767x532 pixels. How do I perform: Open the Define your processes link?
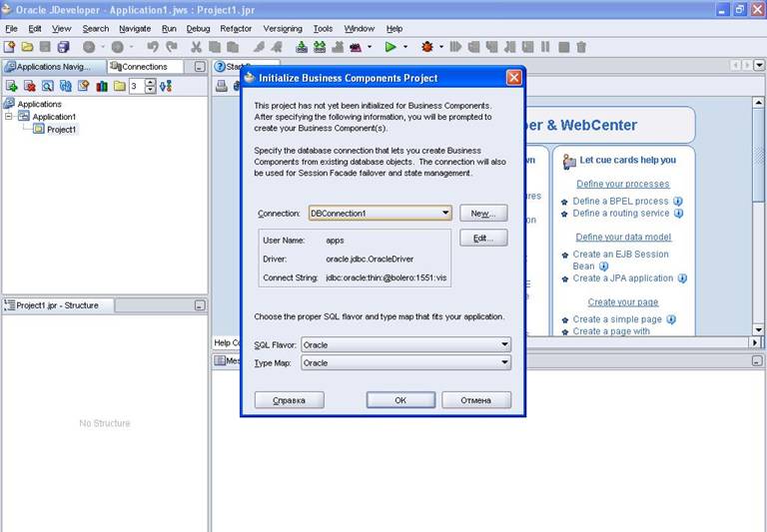623,184
